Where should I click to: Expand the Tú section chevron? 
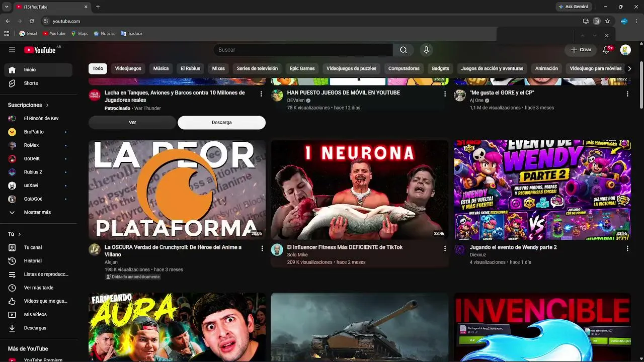20,234
